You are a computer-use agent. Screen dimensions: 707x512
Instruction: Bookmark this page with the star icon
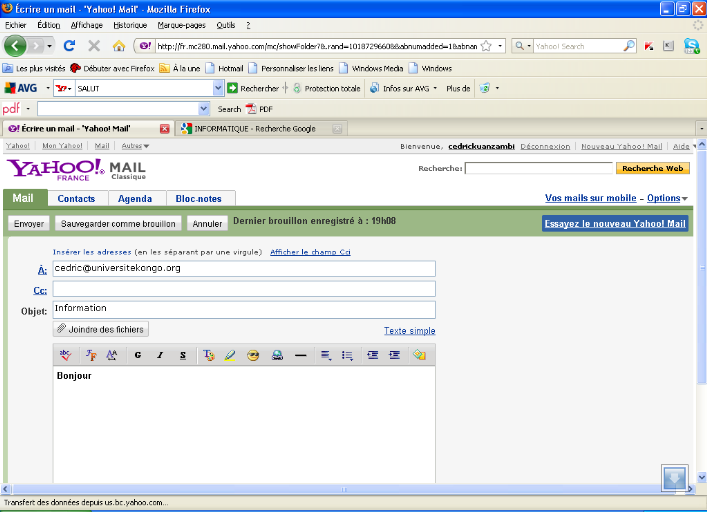click(486, 46)
